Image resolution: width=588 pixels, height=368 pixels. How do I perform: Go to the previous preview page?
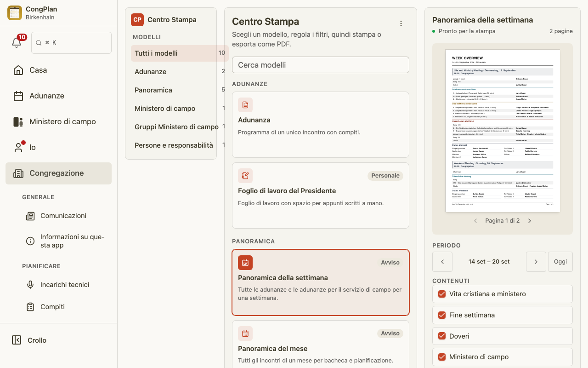(475, 221)
